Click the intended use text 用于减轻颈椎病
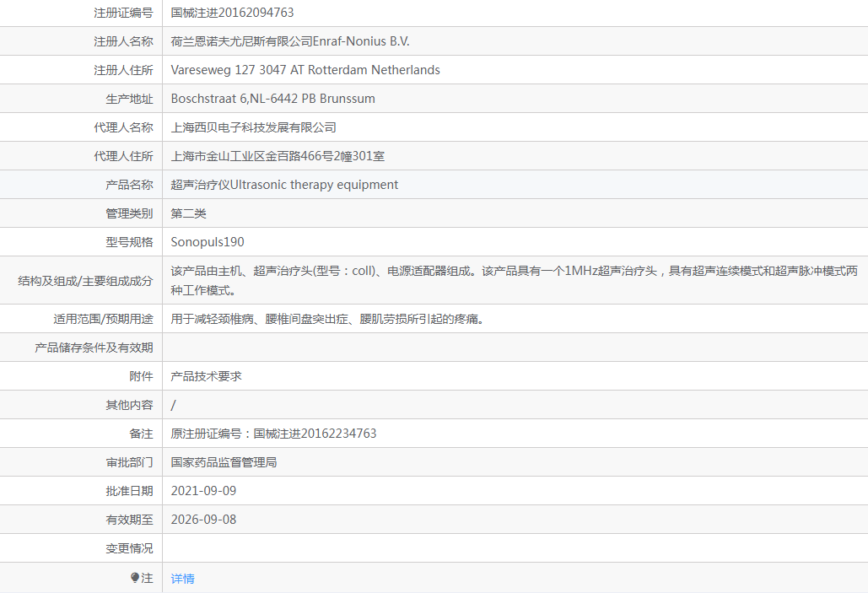 (x=329, y=320)
